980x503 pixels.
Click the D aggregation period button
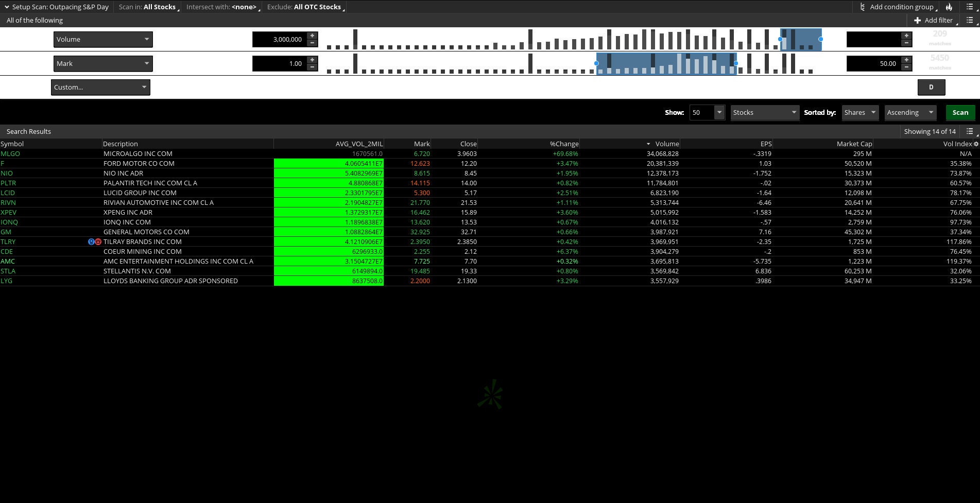tap(931, 87)
